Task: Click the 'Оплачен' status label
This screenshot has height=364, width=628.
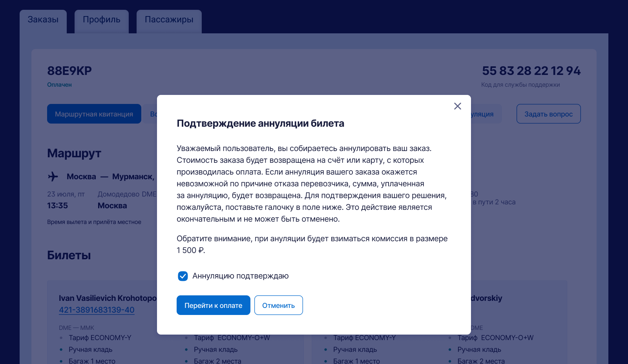Action: click(x=59, y=85)
